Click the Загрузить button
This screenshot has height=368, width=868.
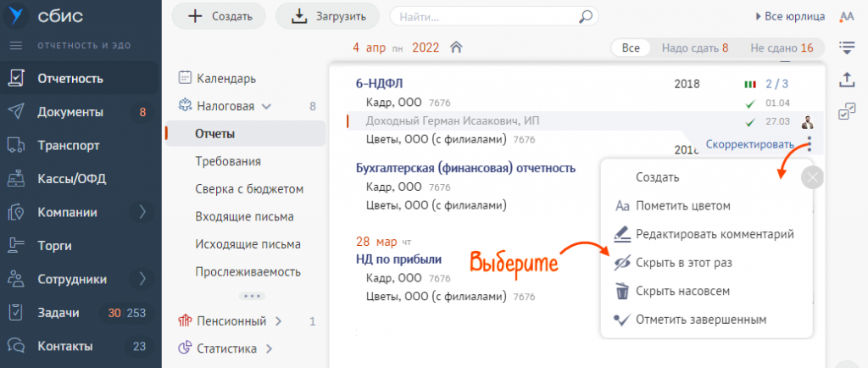[328, 16]
